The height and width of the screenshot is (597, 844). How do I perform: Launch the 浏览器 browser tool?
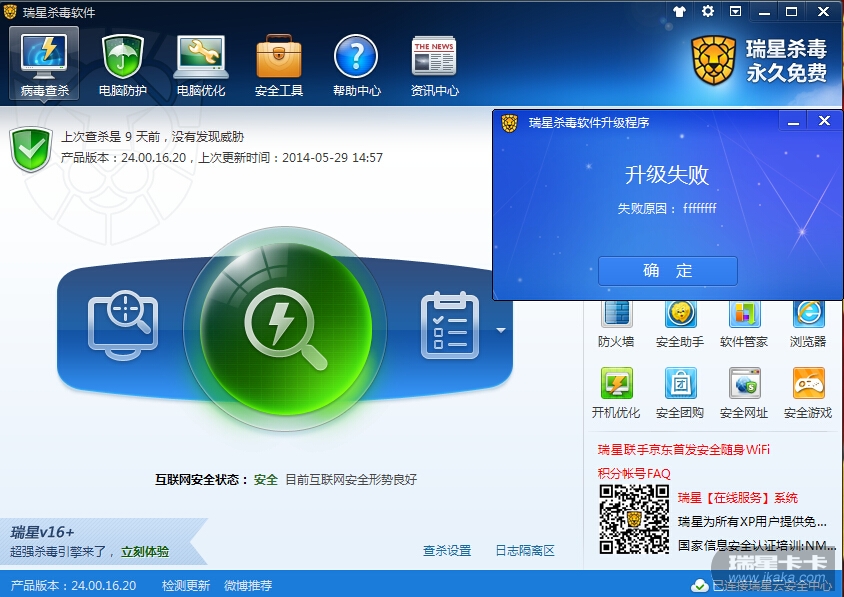click(808, 324)
